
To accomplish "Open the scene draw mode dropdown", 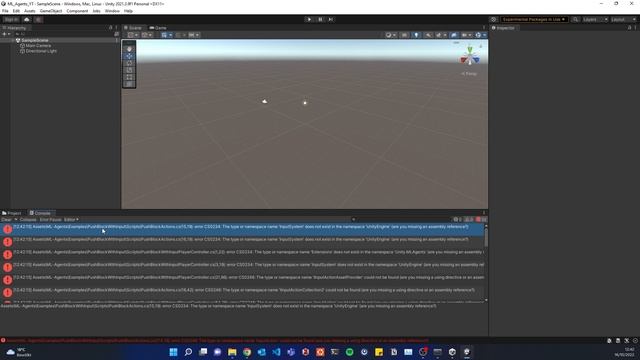I will (391, 35).
